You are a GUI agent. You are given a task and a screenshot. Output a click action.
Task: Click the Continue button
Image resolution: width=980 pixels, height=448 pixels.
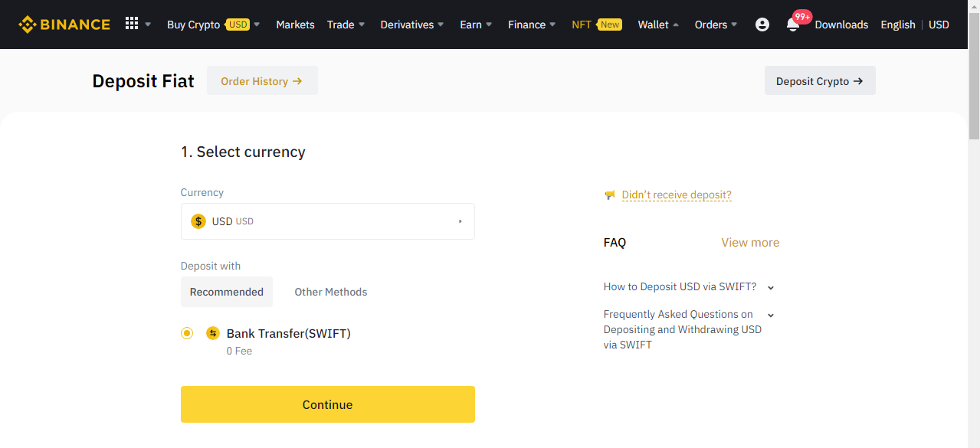328,404
